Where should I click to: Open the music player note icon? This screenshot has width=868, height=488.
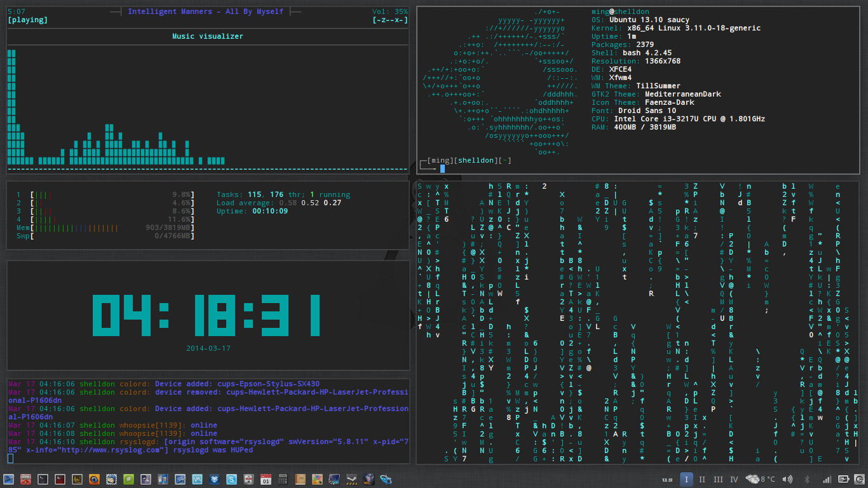[x=163, y=479]
